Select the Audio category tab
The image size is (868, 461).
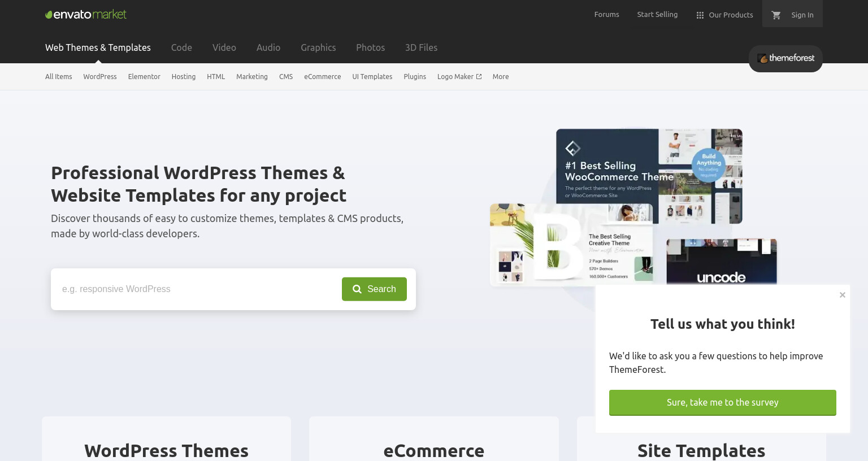(x=268, y=47)
